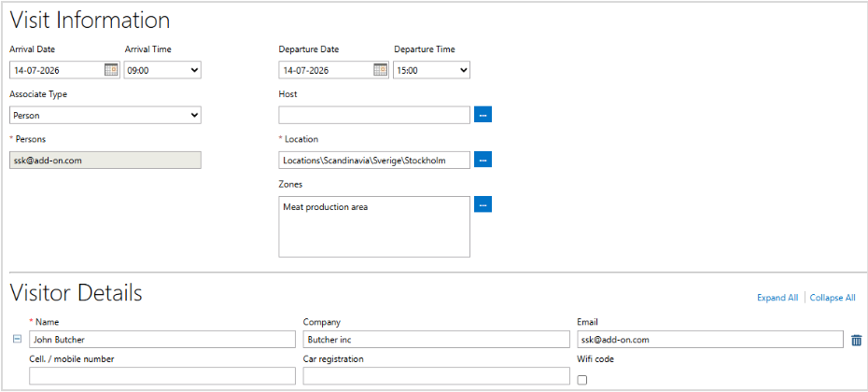Open the Arrival Date calendar picker
The width and height of the screenshot is (868, 392).
(x=111, y=70)
